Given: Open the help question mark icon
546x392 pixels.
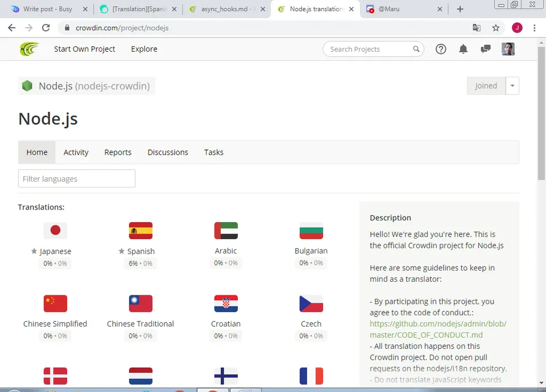Looking at the screenshot, I should click(441, 49).
